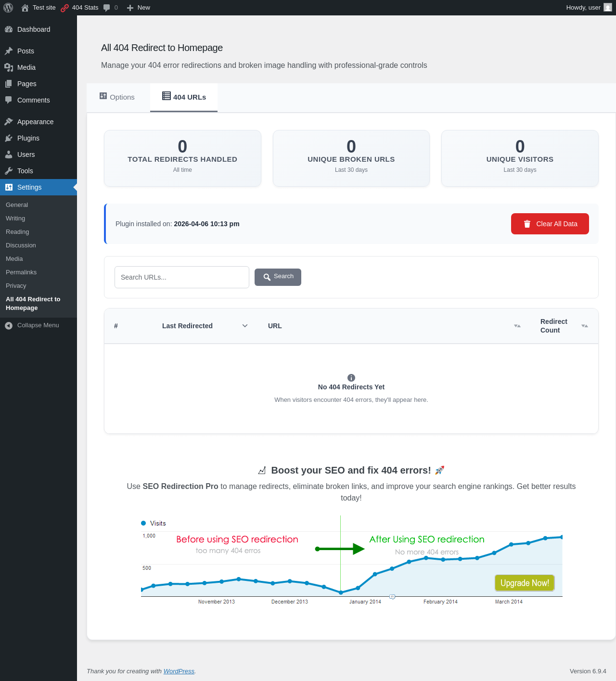Sort by the Last Redirected column chevron

click(245, 326)
